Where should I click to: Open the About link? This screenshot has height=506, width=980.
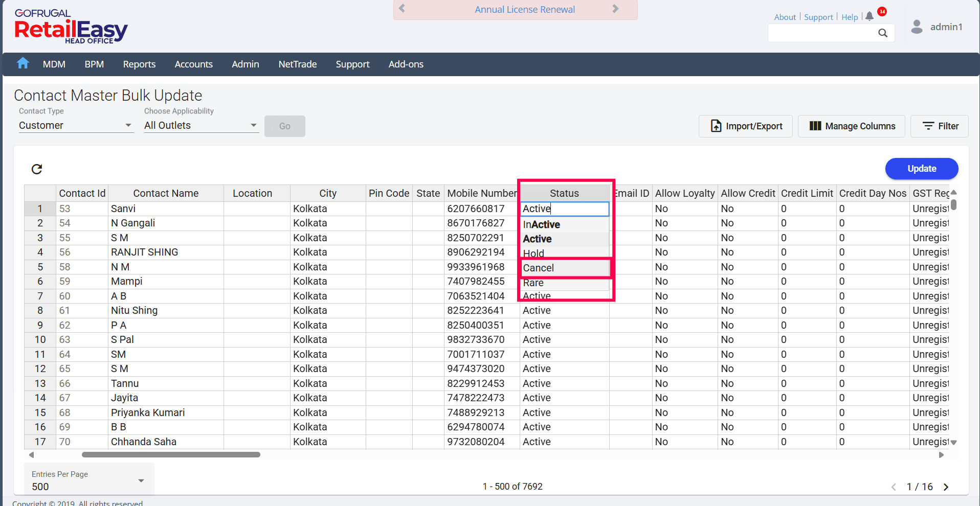(785, 17)
